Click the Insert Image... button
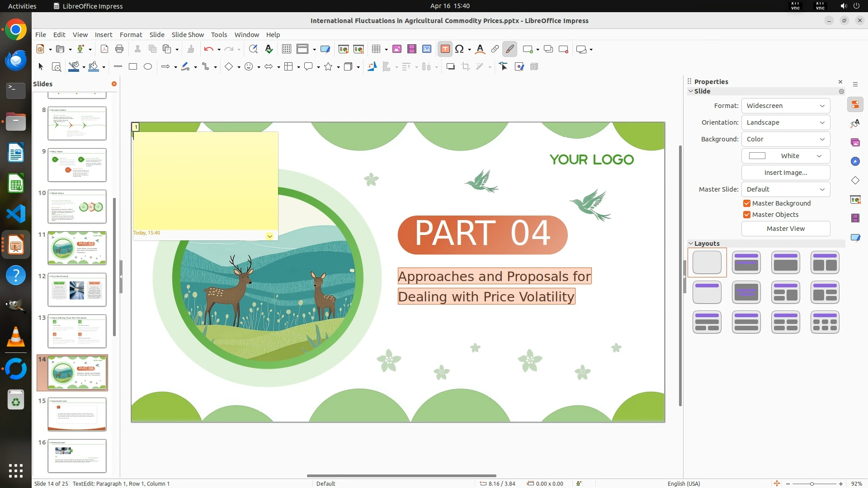This screenshot has width=868, height=488. [785, 173]
